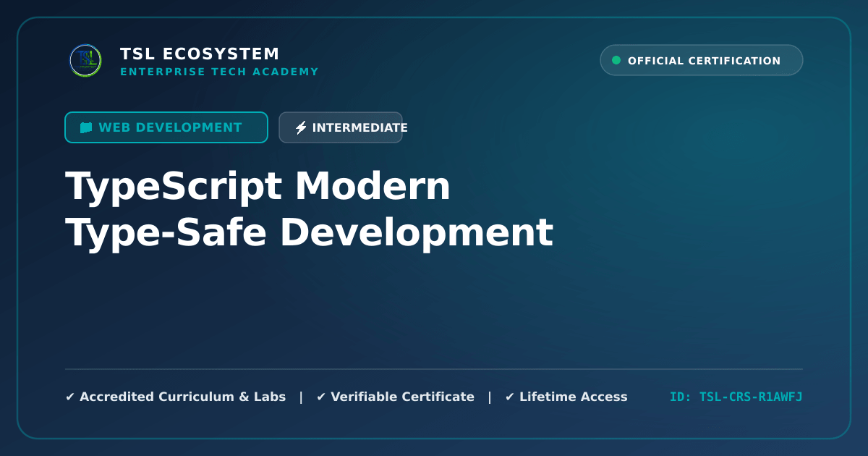Click the Enterprise Tech Academy subtitle

coord(219,72)
